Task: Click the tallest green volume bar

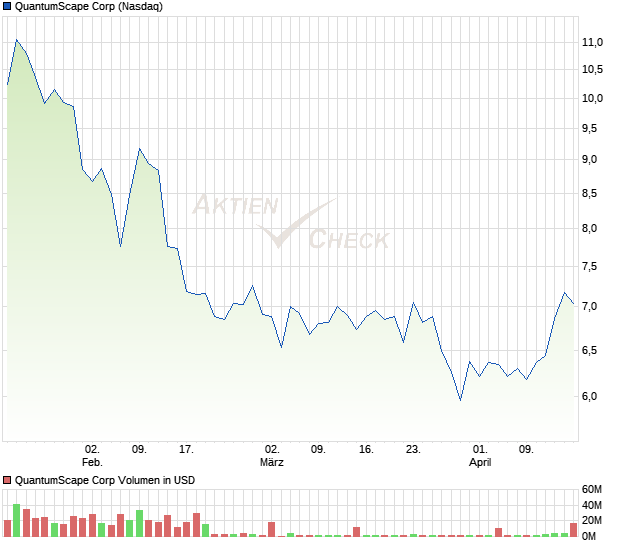Action: (x=17, y=520)
